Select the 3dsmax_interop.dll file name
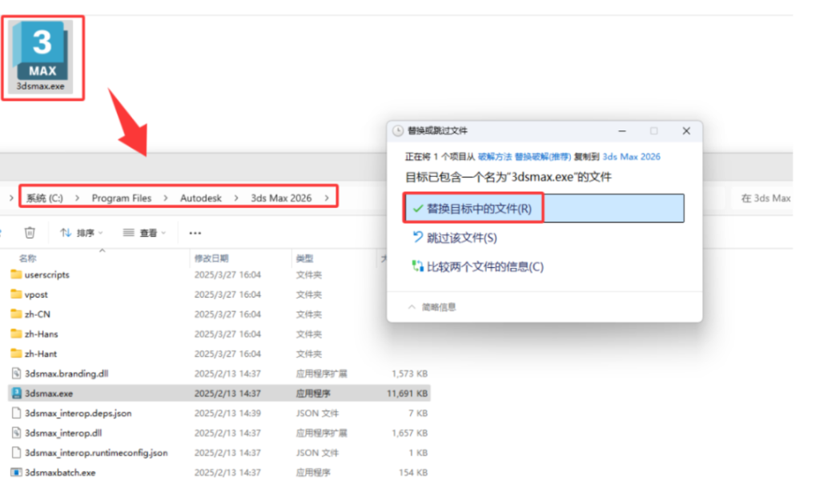Viewport: 820px width, 504px height. [63, 433]
